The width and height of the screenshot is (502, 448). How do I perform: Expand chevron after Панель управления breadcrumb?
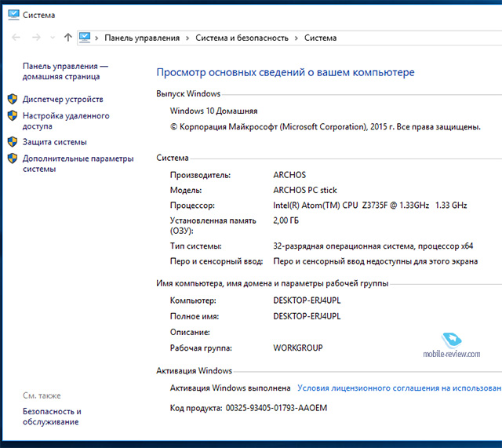tap(187, 38)
